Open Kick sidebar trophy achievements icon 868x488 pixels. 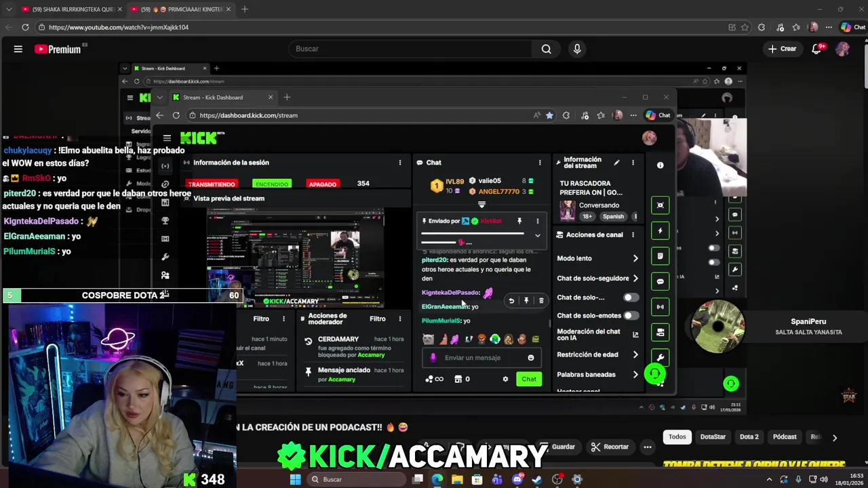tap(165, 220)
